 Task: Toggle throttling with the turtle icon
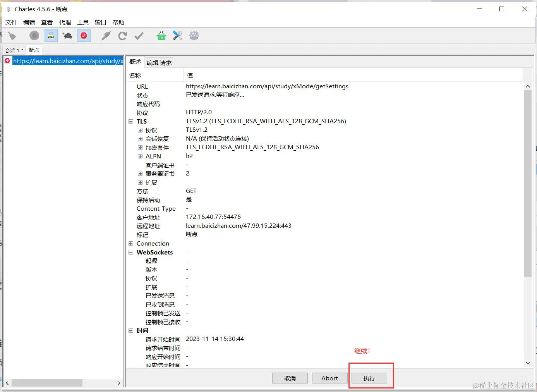click(x=67, y=36)
